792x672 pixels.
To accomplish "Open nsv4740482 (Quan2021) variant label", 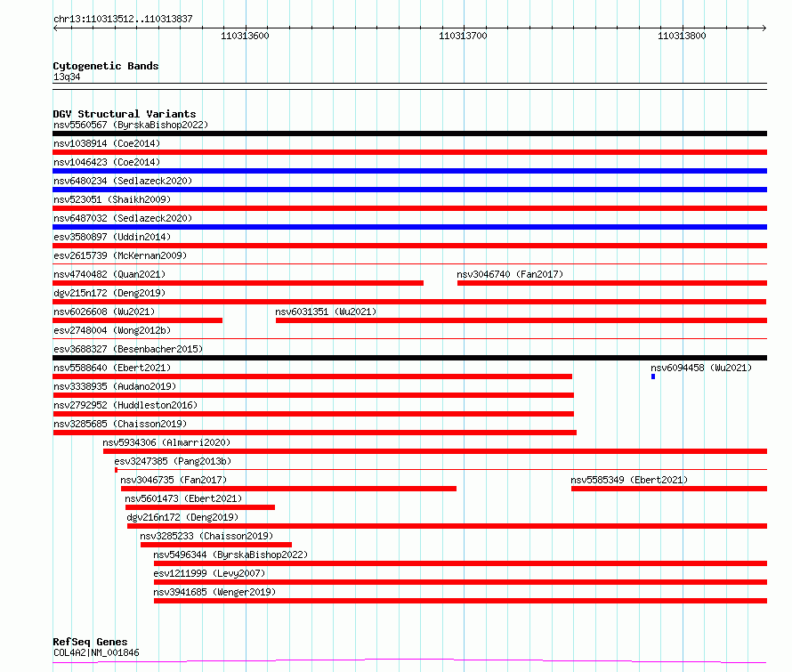I will [109, 274].
